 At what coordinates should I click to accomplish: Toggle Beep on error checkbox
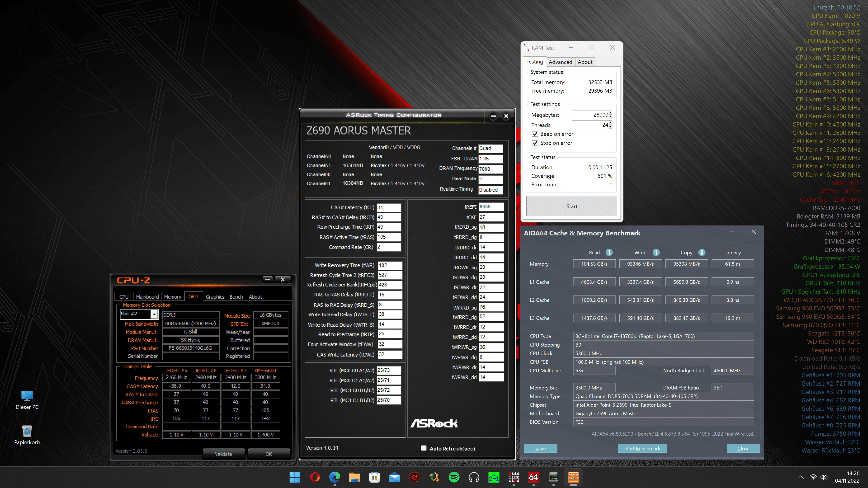pyautogui.click(x=535, y=134)
